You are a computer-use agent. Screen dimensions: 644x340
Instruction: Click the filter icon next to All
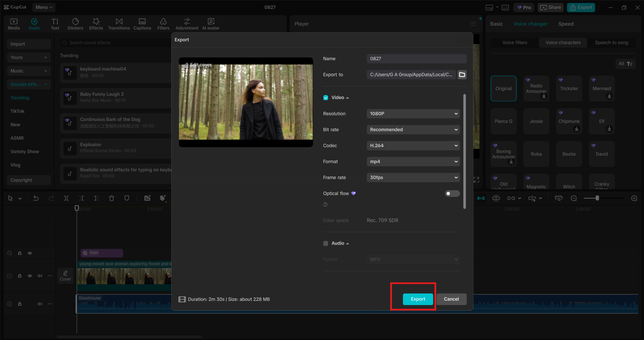(x=630, y=64)
